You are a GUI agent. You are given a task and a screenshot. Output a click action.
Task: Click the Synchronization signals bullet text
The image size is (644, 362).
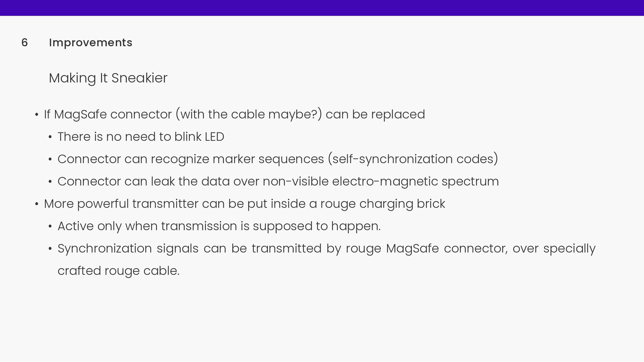(x=326, y=249)
